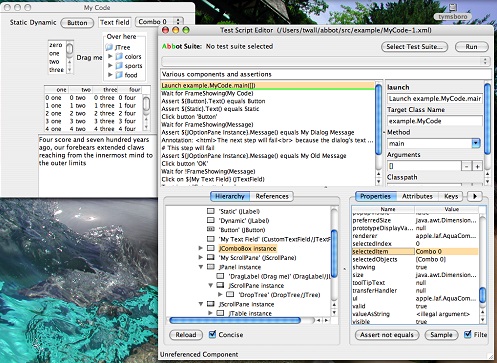Screen dimensions: 497x363
Task: Click the icon beside JTable instance row
Action: pos(220,313)
